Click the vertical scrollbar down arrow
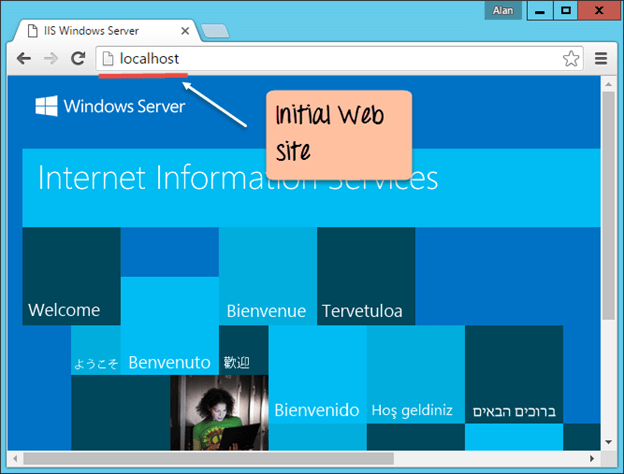624x474 pixels. point(609,441)
